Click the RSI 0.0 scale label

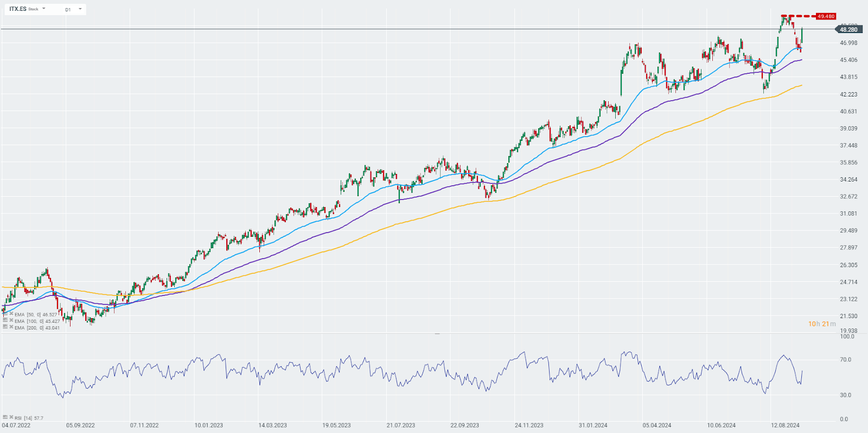click(x=844, y=419)
